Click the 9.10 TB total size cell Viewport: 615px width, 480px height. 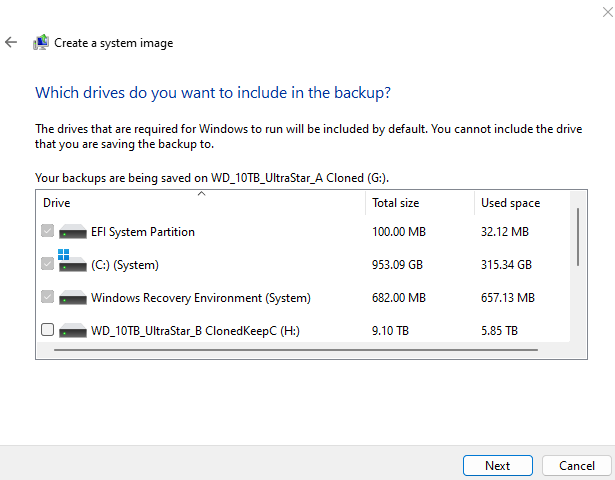(390, 331)
